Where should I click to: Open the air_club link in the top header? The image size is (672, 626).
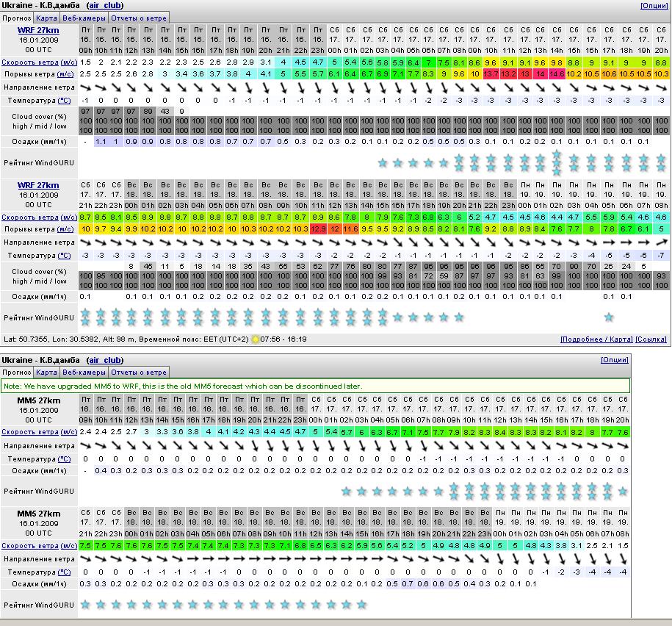coord(104,6)
